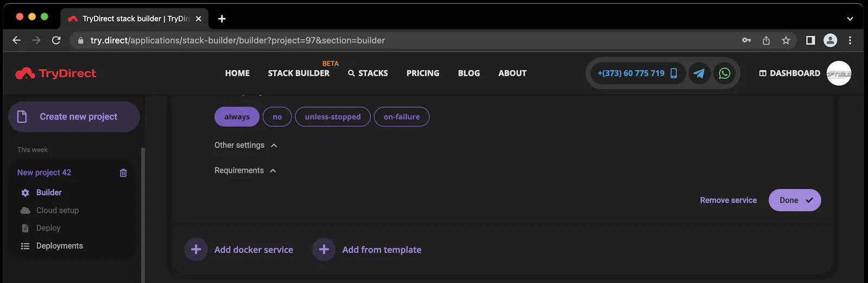868x283 pixels.
Task: Open STACK BUILDER in navigation
Action: tap(299, 73)
